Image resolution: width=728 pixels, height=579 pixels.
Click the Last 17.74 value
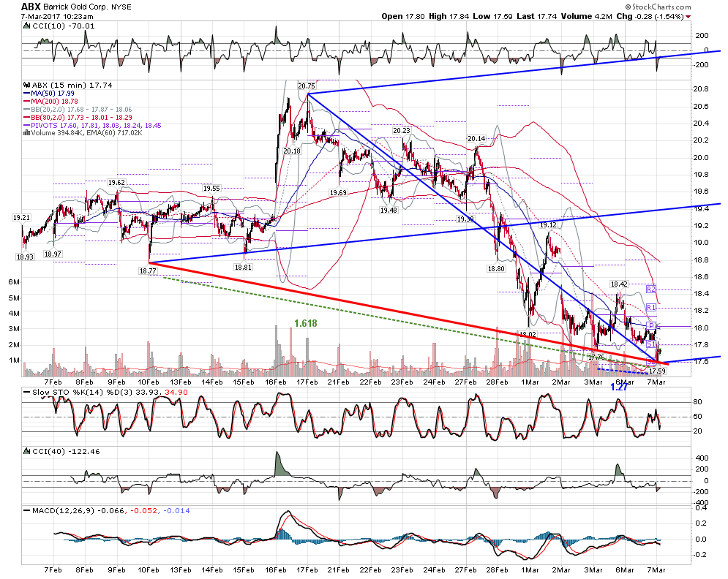(x=536, y=16)
